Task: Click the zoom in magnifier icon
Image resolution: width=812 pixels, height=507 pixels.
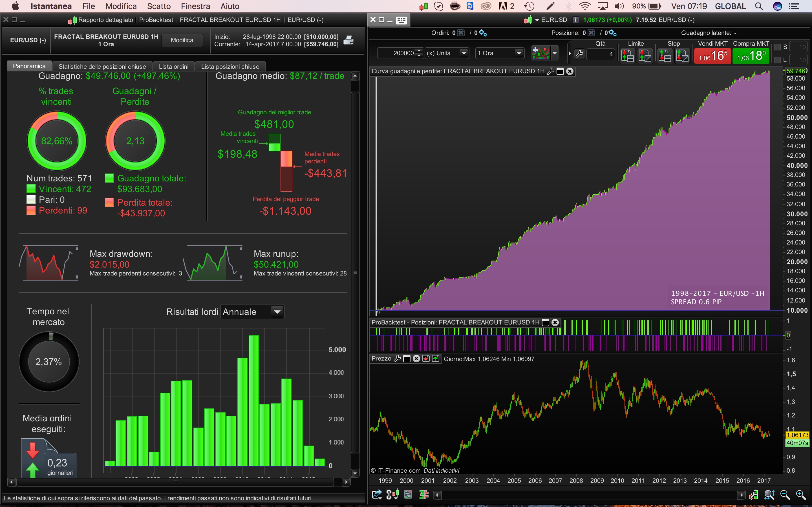Action: click(800, 495)
